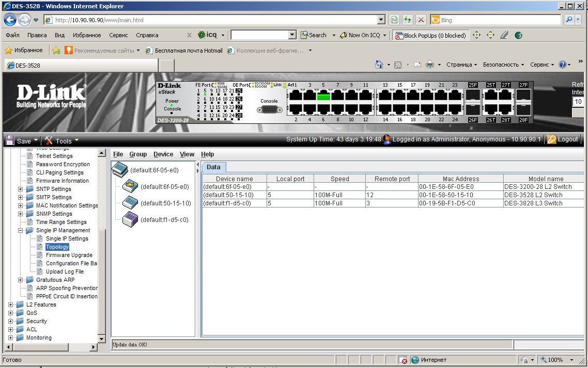Open the Безопасность dropdown menu
The width and height of the screenshot is (588, 368).
503,65
